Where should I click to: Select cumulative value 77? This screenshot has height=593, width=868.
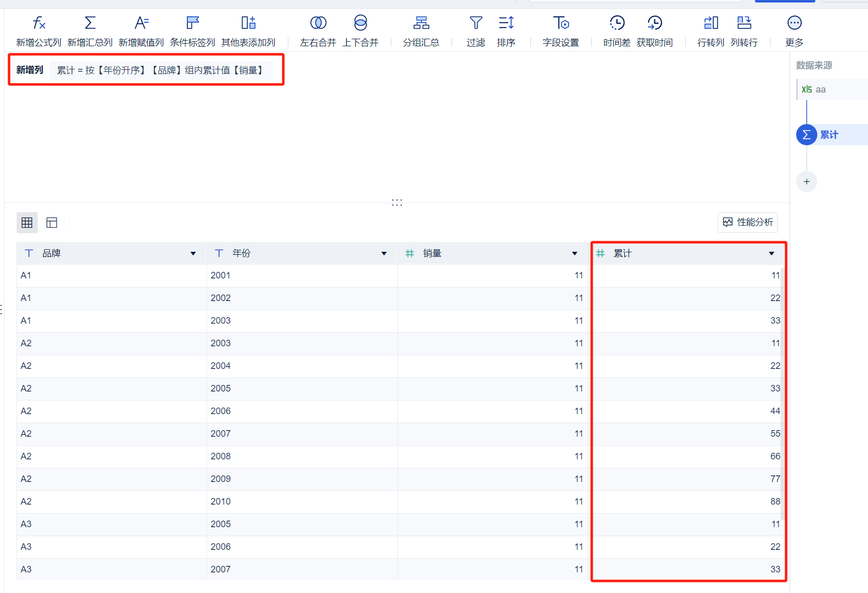click(687, 479)
